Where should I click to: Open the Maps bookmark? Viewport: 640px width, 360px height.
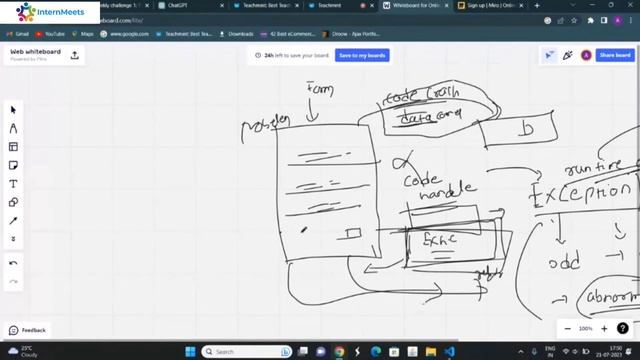coord(82,34)
